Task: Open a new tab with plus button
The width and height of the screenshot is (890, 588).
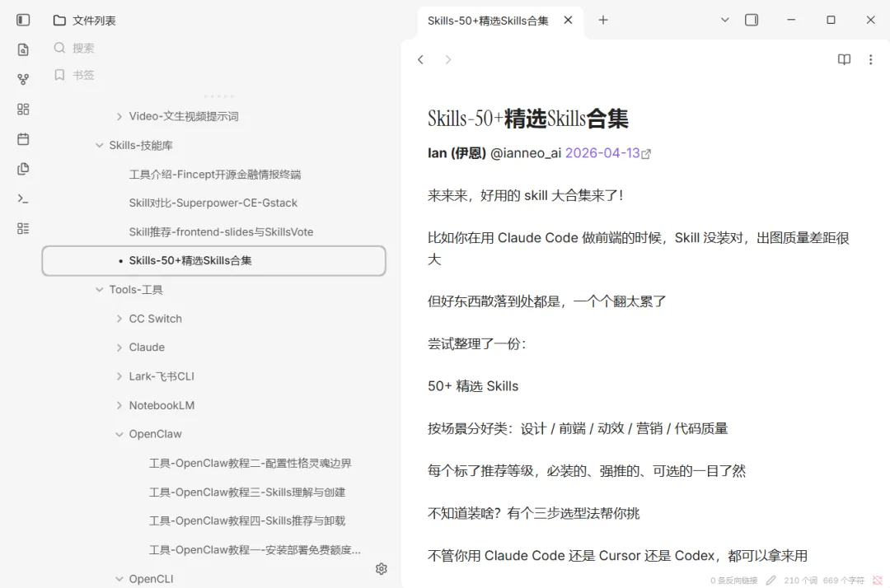Action: tap(603, 20)
